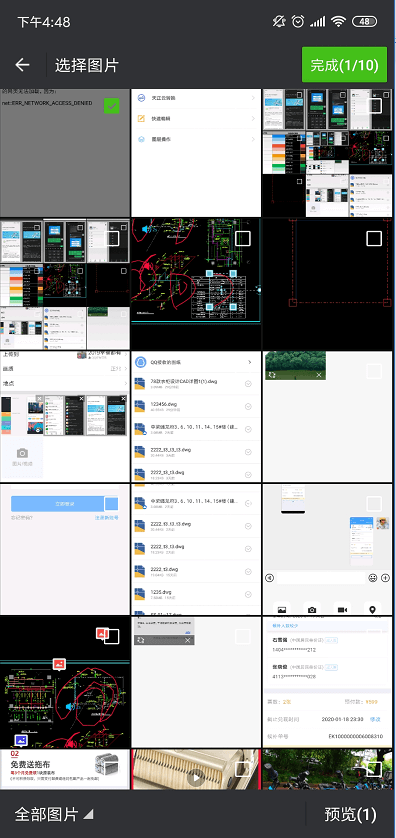Open the 预览(1) preview
396x838 pixels.
pos(350,814)
